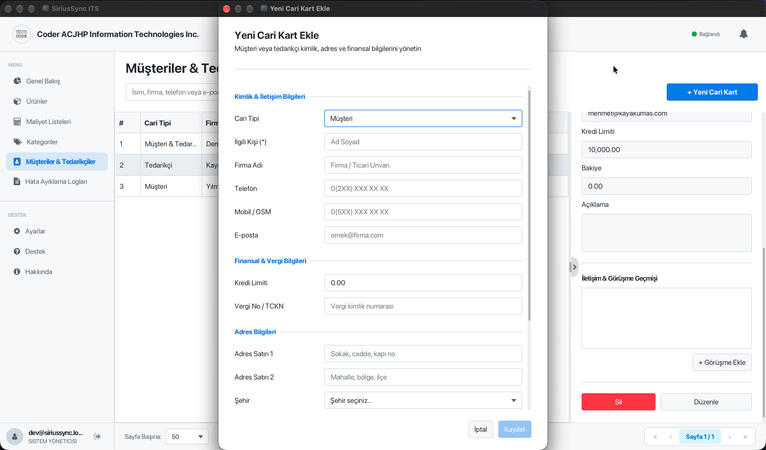The image size is (766, 450).
Task: Click the dialog vertical scrollbar
Action: point(529,205)
